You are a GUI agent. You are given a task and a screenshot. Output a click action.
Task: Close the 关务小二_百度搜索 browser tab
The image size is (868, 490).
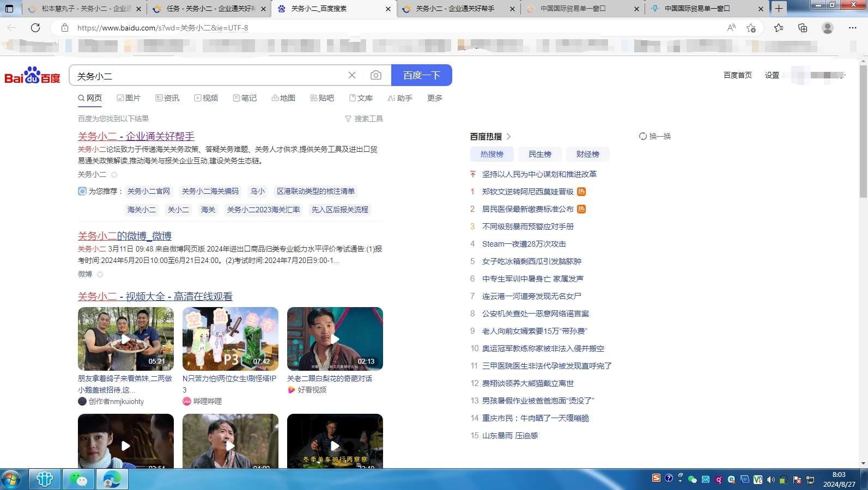pos(388,9)
